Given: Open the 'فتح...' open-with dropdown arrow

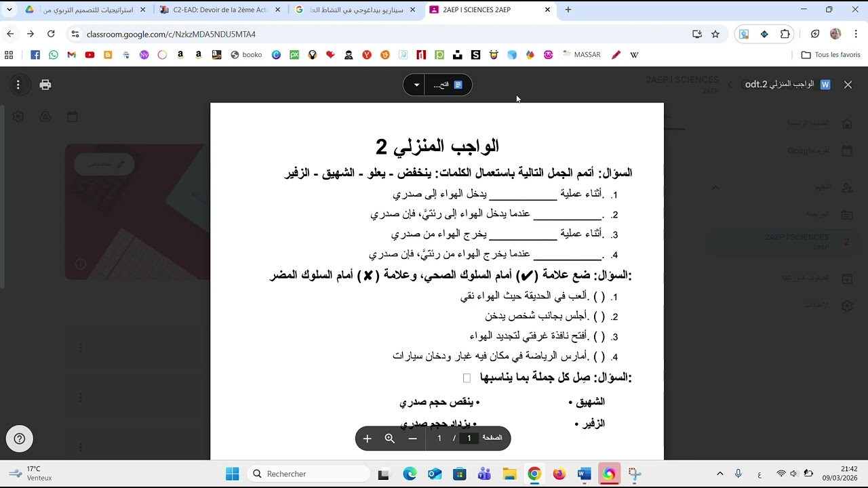Looking at the screenshot, I should [x=416, y=85].
